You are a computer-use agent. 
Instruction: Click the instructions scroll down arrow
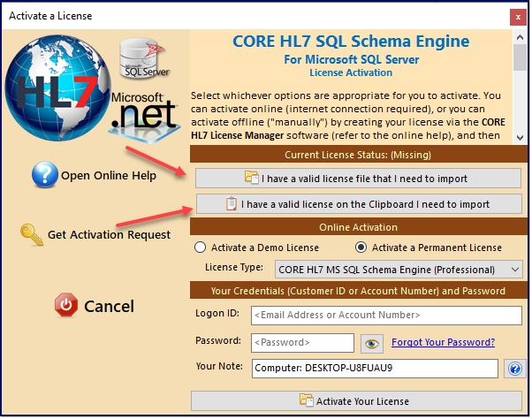click(x=520, y=137)
